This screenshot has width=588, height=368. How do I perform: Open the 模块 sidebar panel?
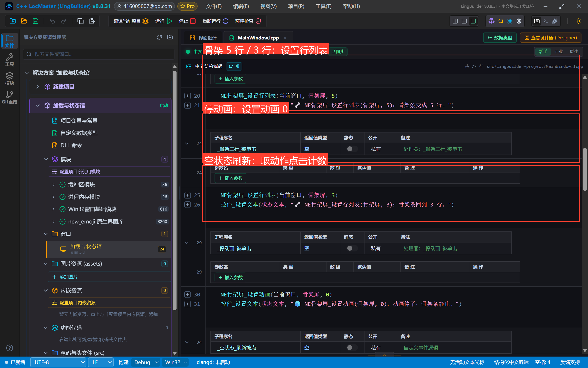coord(9,79)
